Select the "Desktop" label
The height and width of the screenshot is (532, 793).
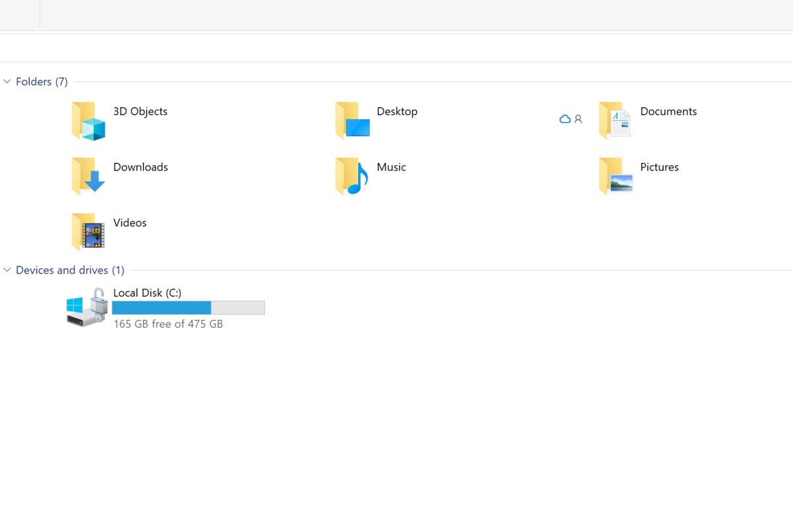397,112
